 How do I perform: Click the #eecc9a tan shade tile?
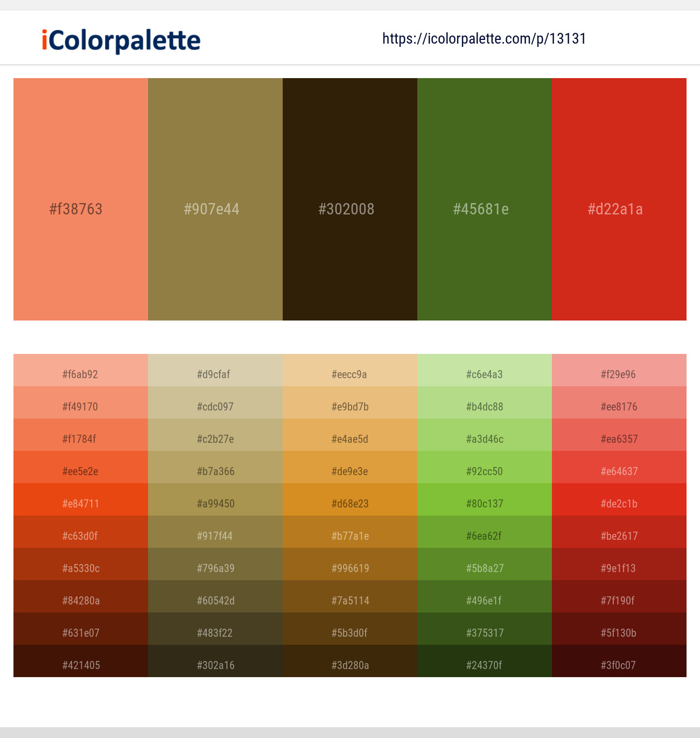350,374
